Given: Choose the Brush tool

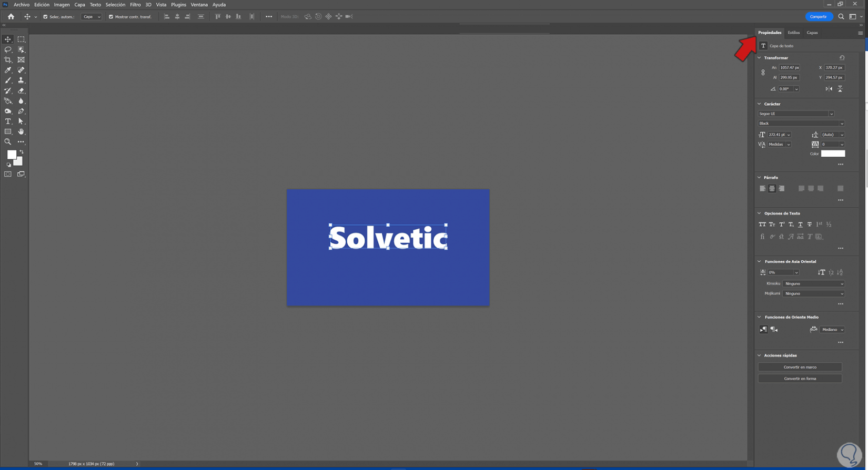Looking at the screenshot, I should click(x=8, y=80).
